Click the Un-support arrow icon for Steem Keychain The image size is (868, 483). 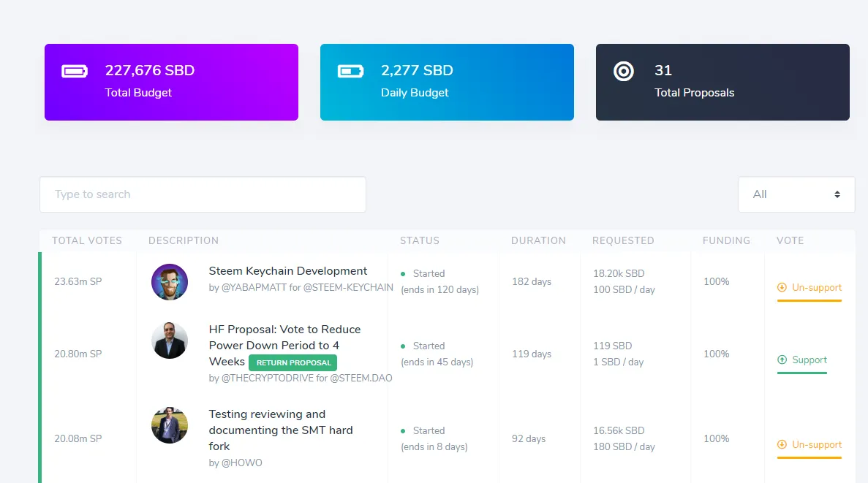point(782,287)
